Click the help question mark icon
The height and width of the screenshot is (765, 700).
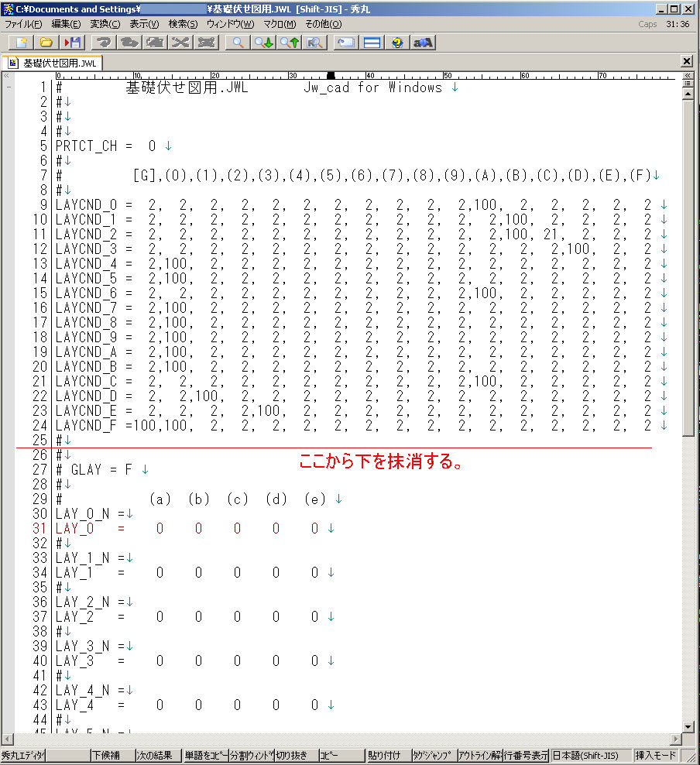[x=397, y=42]
